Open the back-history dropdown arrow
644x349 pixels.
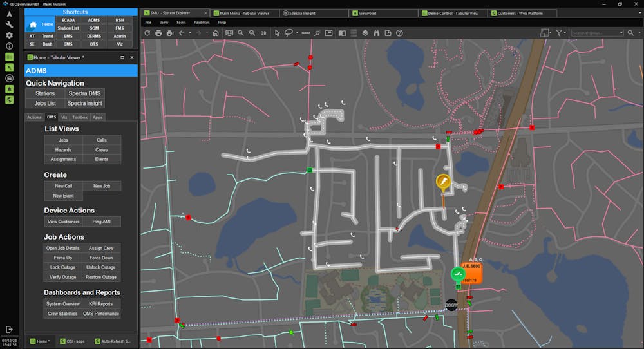(190, 33)
